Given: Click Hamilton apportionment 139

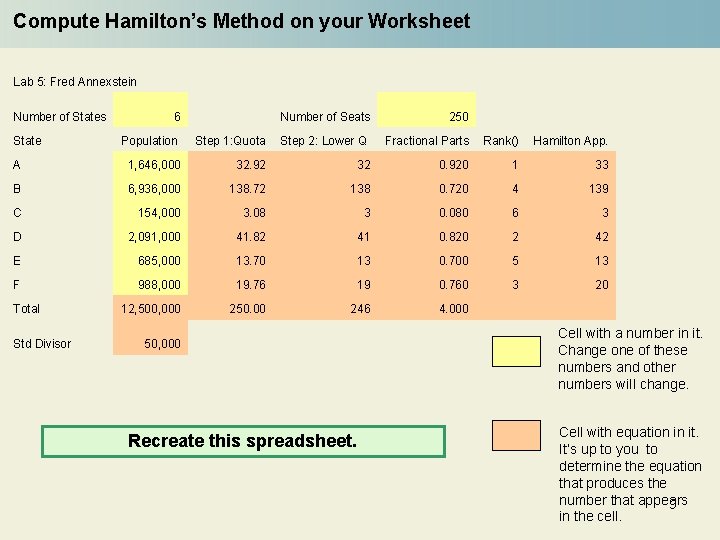Looking at the screenshot, I should coord(599,188).
